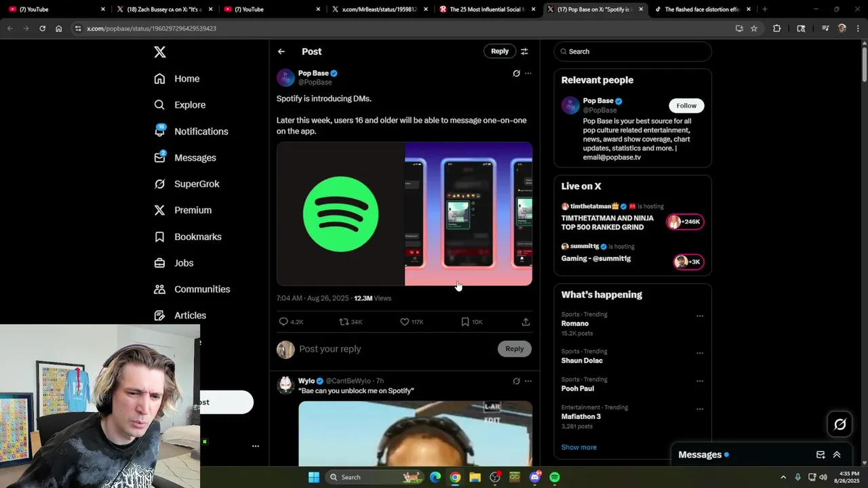868x488 pixels.
Task: Open Premium in the sidebar
Action: (183, 210)
